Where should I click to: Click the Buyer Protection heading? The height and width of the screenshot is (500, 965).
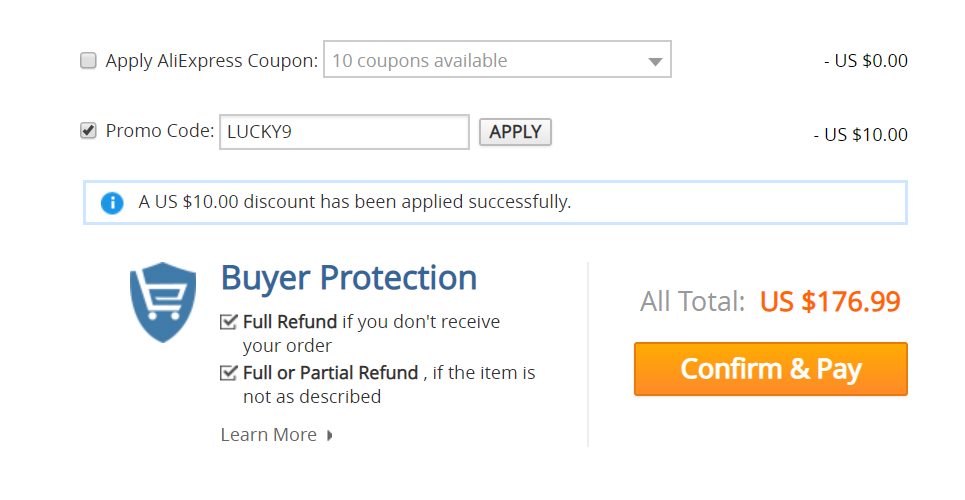pyautogui.click(x=349, y=278)
